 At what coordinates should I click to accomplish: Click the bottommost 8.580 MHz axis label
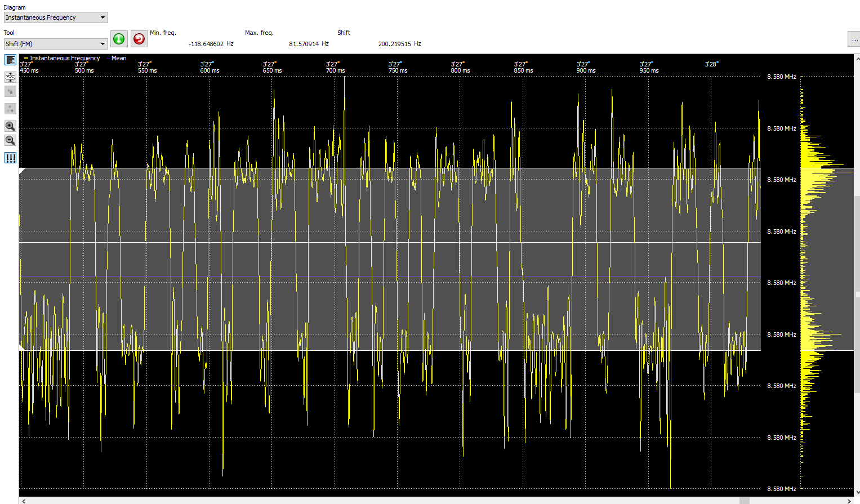(781, 489)
